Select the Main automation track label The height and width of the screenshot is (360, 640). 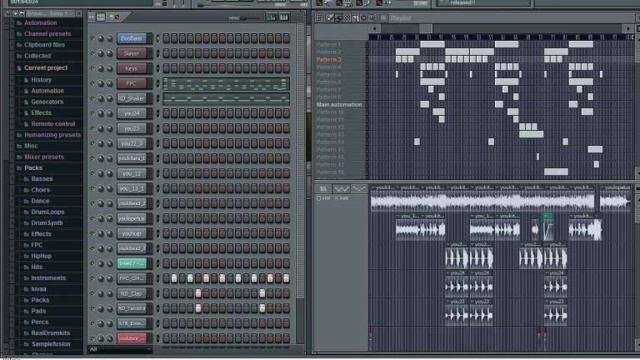click(x=339, y=105)
